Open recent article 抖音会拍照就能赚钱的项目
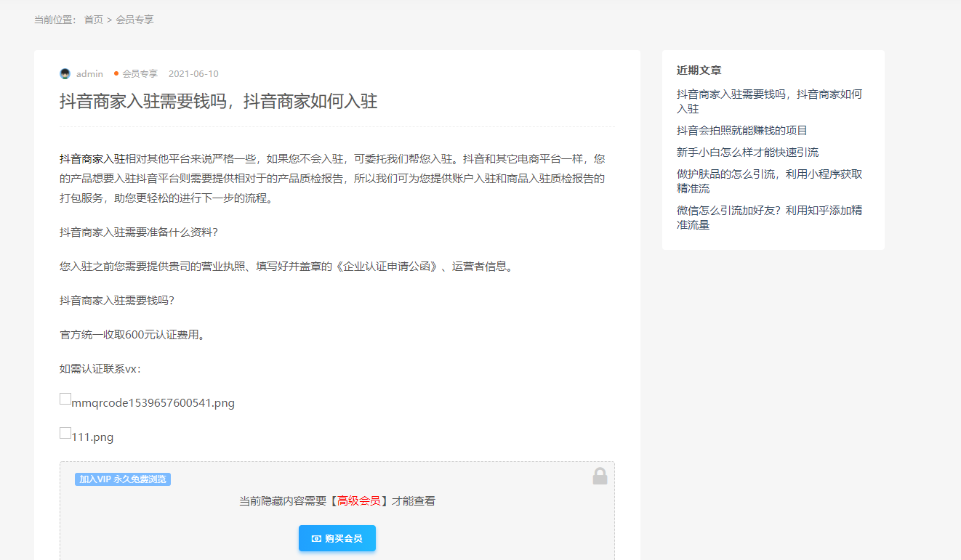The width and height of the screenshot is (961, 560). tap(742, 131)
